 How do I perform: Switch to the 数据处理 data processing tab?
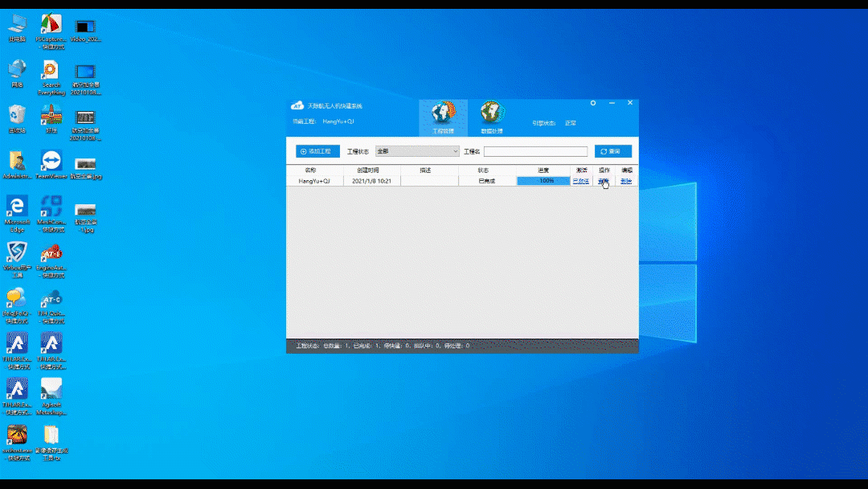click(492, 117)
